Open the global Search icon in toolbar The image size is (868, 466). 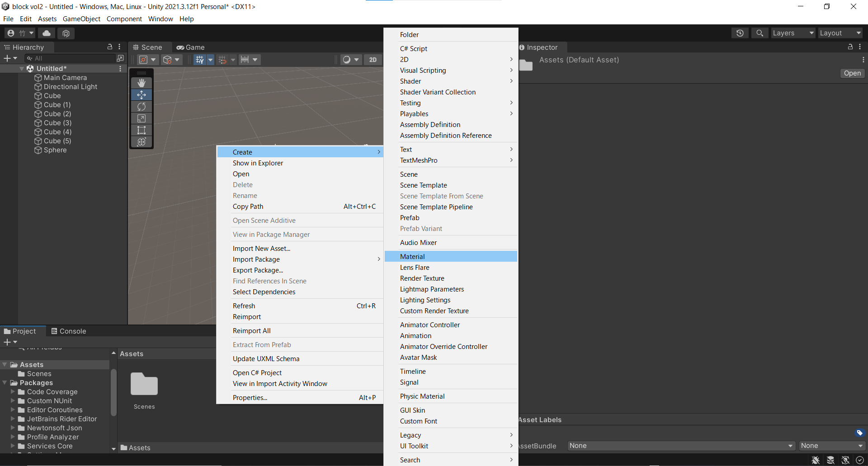click(x=760, y=33)
